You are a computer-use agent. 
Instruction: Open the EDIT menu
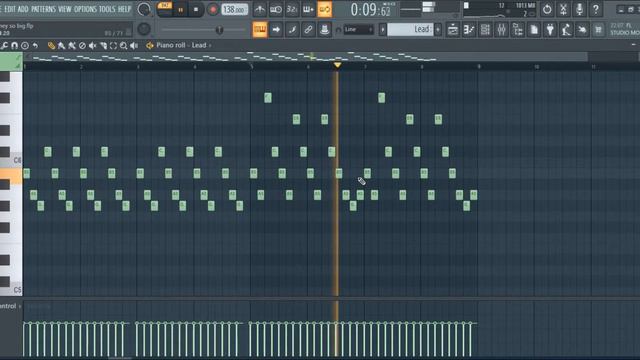tap(10, 9)
